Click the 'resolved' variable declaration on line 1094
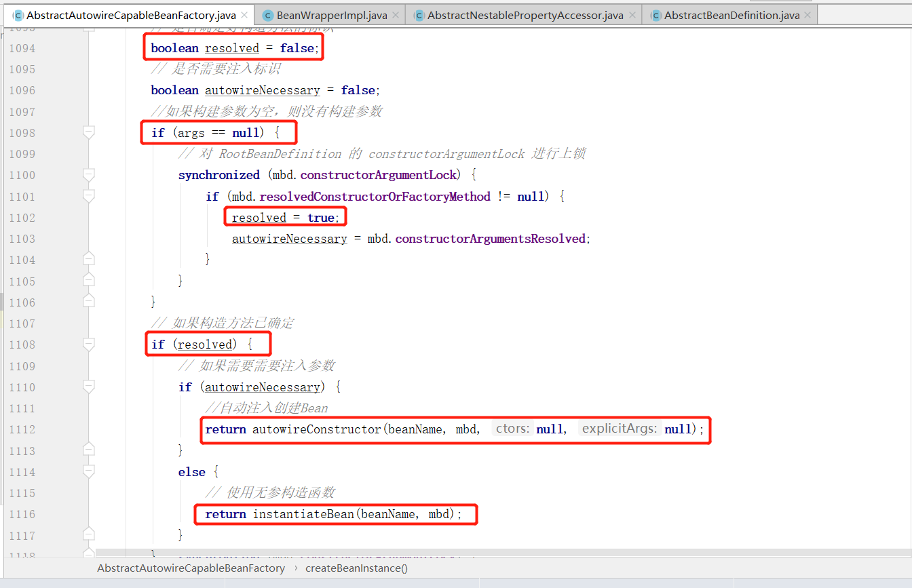The width and height of the screenshot is (912, 588). (232, 48)
